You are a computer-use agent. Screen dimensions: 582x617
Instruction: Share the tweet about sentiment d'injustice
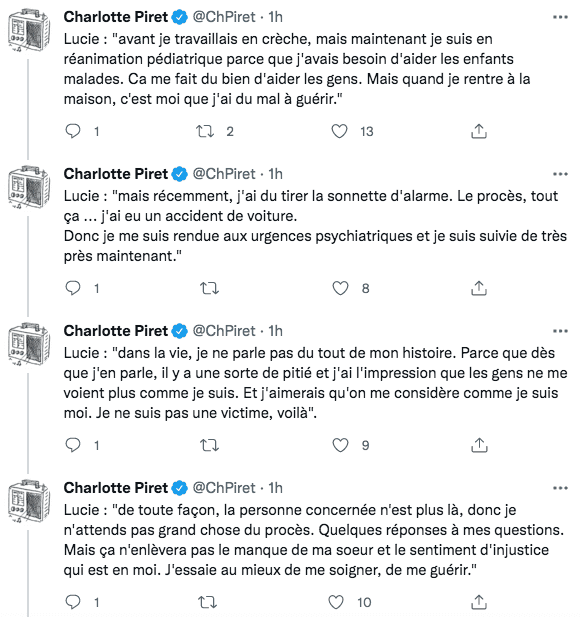tap(479, 602)
